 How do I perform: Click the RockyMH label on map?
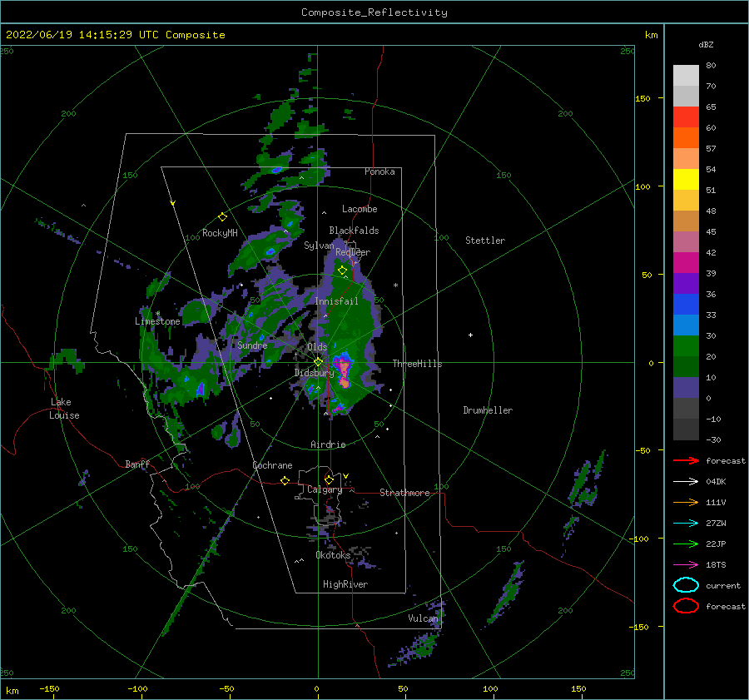220,233
